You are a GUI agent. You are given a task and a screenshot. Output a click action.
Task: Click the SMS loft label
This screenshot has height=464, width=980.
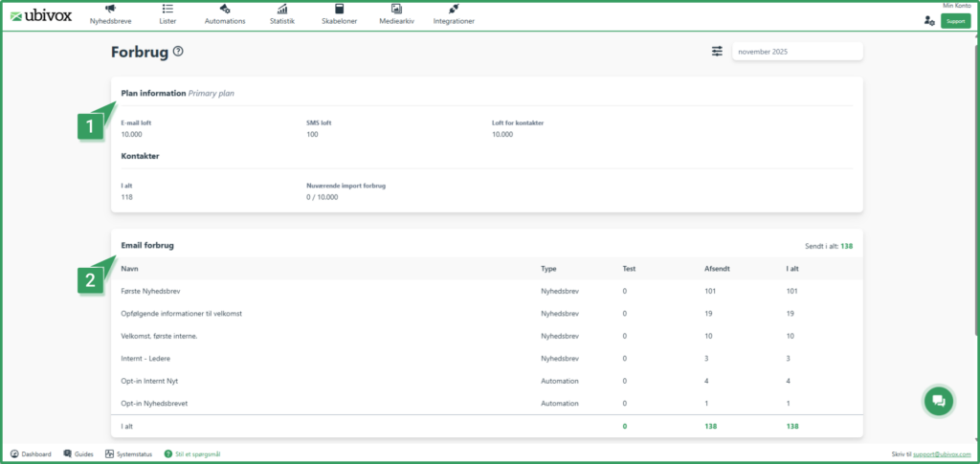pyautogui.click(x=319, y=123)
